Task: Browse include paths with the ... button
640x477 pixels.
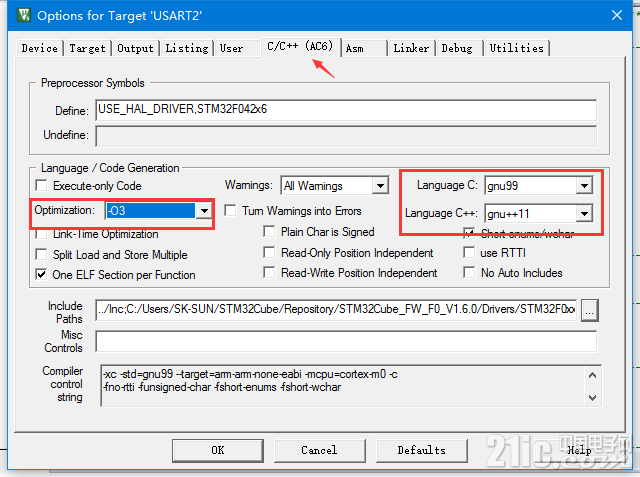Action: tap(589, 311)
